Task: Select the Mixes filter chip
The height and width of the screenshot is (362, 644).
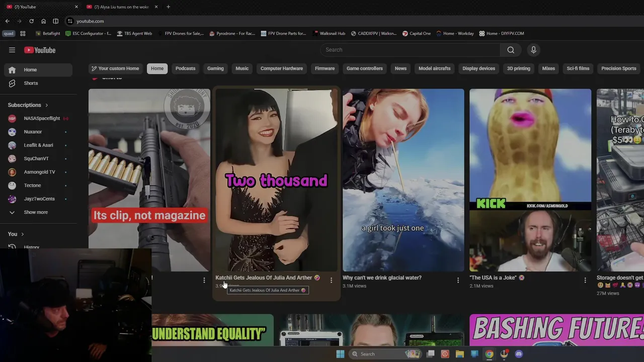Action: pyautogui.click(x=548, y=68)
